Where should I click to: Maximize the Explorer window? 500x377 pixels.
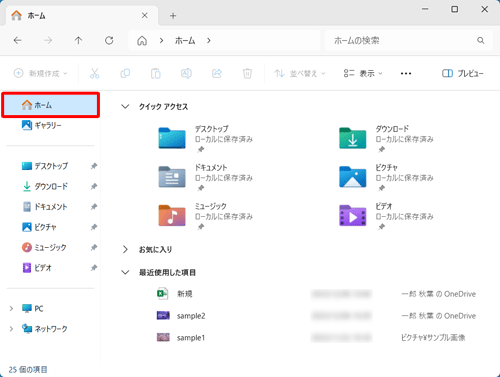point(455,9)
